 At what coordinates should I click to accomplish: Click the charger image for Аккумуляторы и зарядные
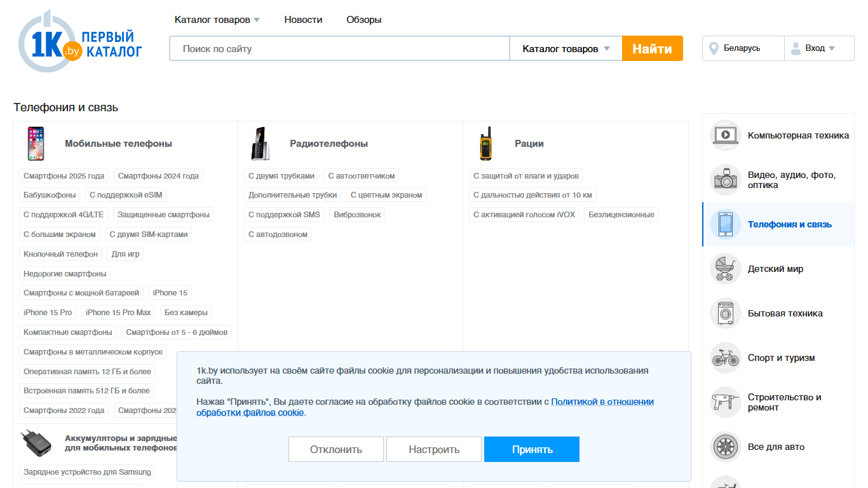pos(36,444)
